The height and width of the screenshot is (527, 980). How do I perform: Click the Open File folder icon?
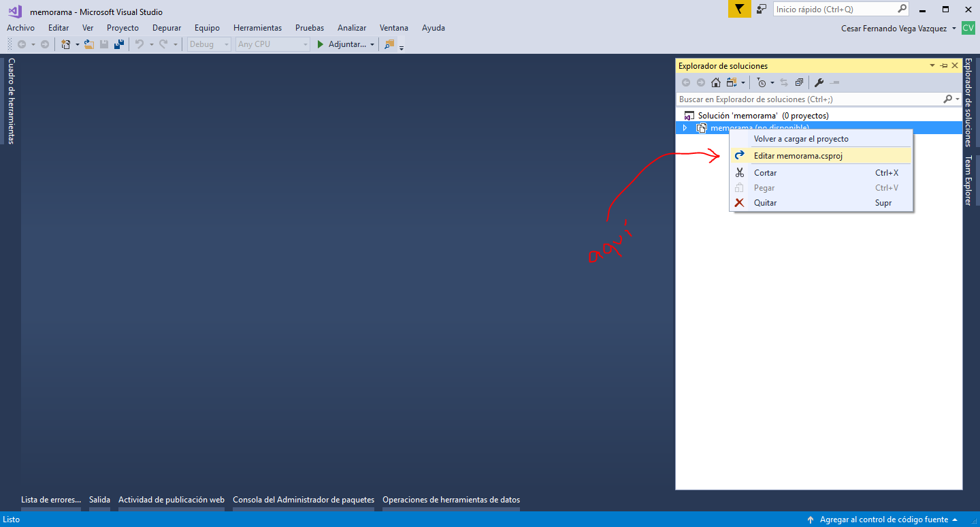coord(88,44)
